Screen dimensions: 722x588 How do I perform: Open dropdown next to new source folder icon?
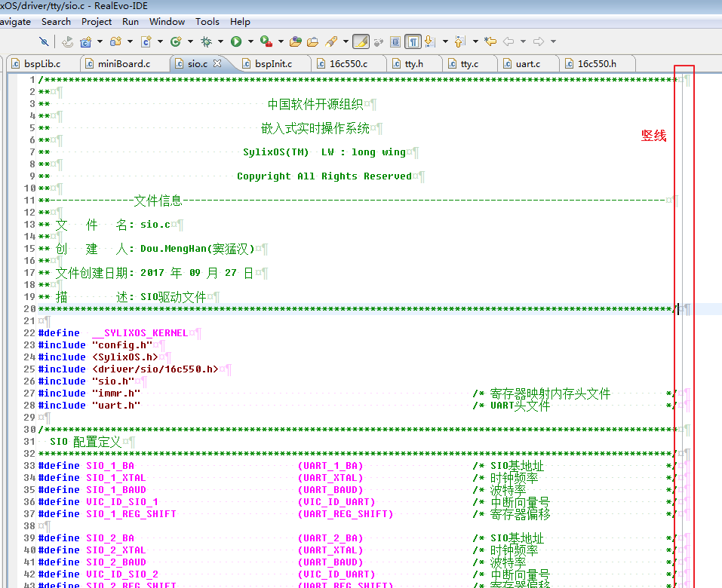pos(130,42)
